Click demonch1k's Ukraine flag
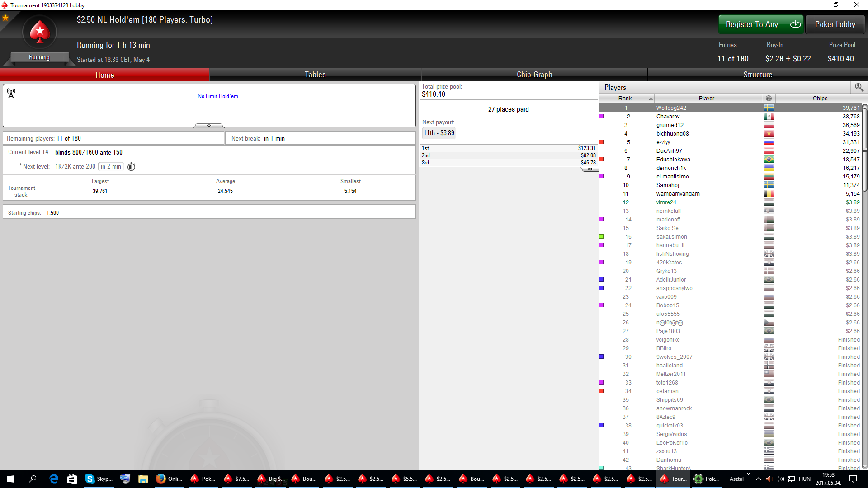868x488 pixels. point(769,168)
